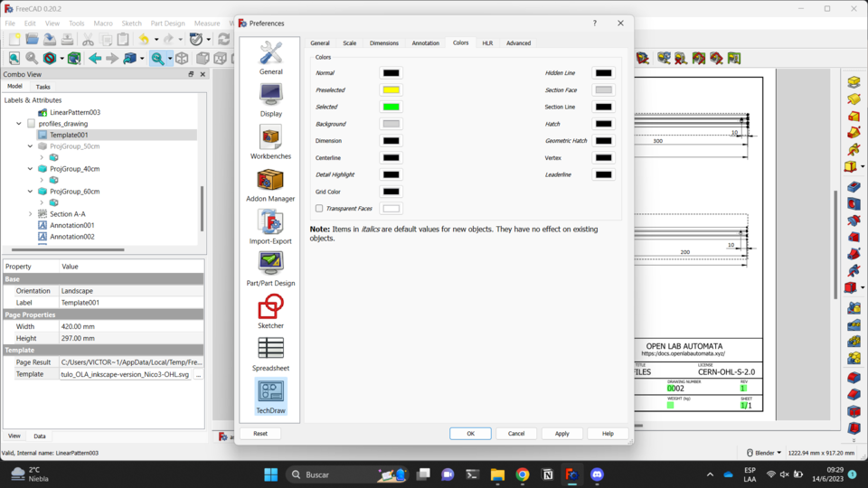
Task: Click the OK button
Action: coord(470,434)
